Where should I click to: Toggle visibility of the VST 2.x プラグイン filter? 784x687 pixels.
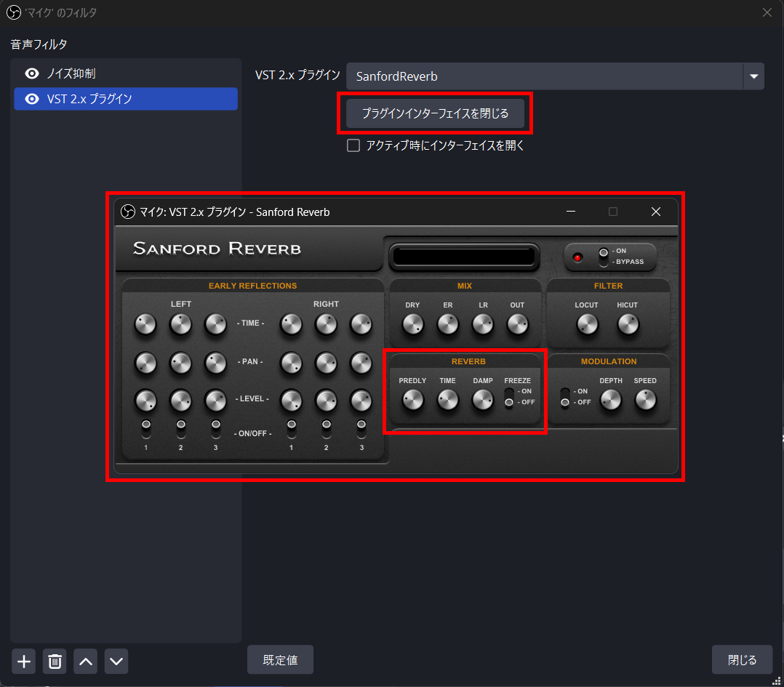(x=32, y=99)
